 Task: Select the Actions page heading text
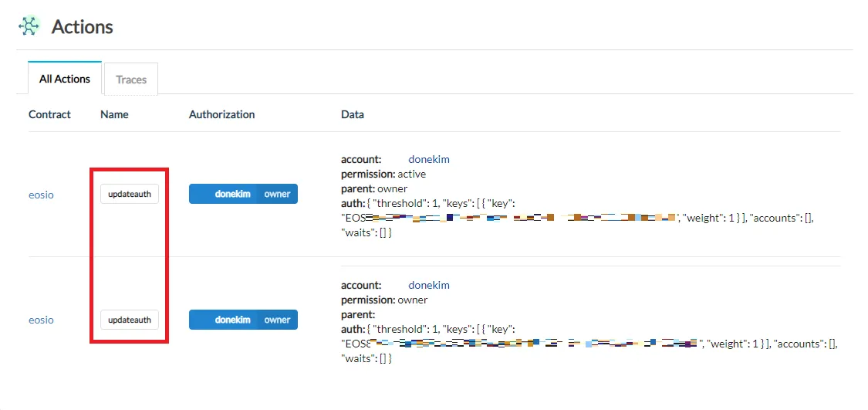pos(83,26)
